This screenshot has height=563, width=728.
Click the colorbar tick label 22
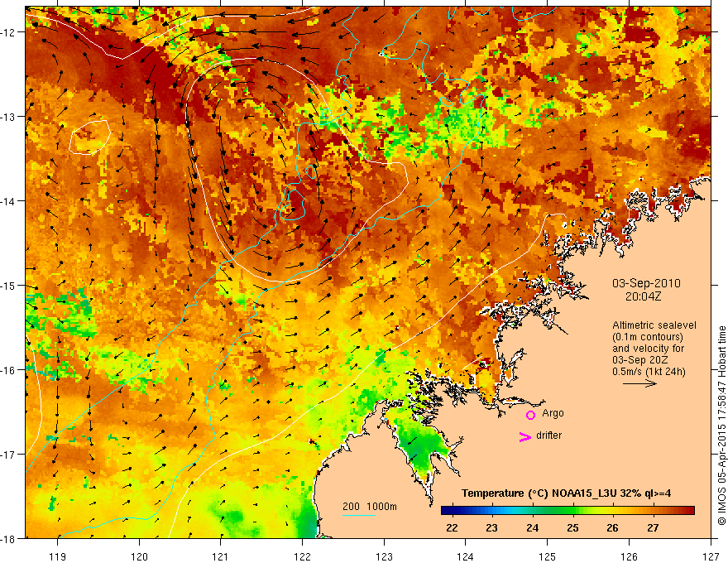(x=452, y=527)
